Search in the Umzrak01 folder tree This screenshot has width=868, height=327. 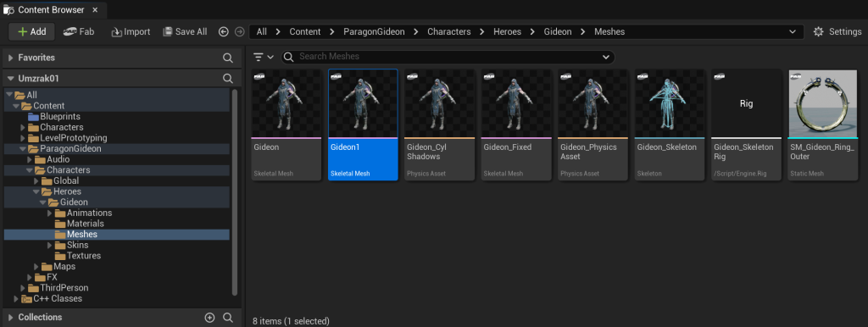click(x=227, y=79)
